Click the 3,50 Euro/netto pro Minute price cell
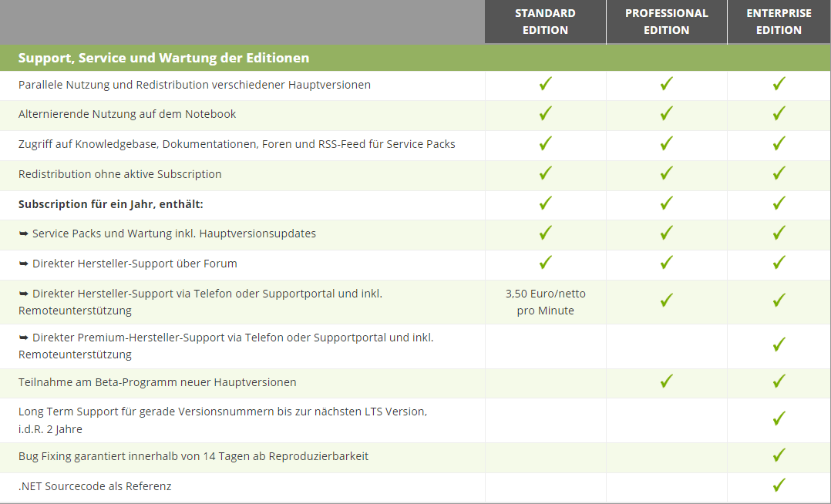831x504 pixels. point(545,302)
